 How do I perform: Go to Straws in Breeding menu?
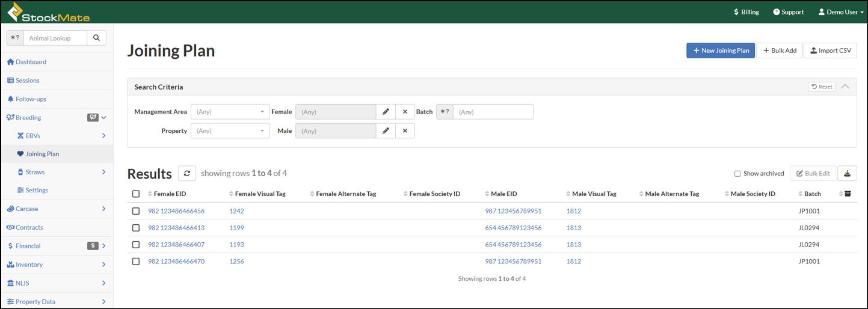pos(35,172)
